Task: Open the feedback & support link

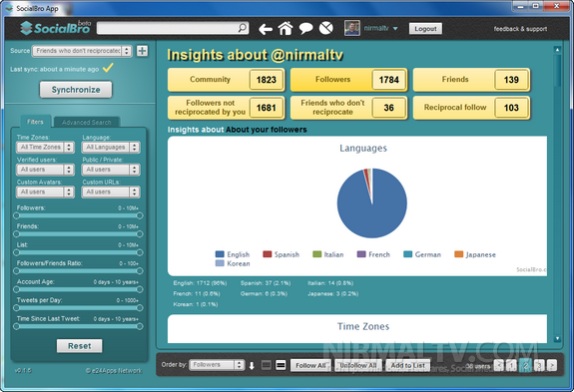Action: pos(520,29)
